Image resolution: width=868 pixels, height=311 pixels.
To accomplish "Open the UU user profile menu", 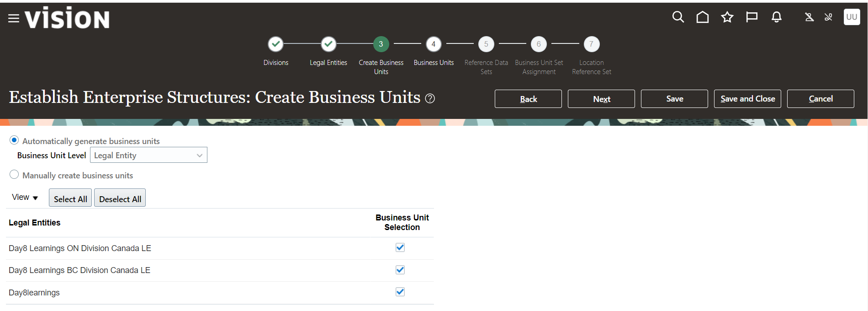I will pos(851,17).
